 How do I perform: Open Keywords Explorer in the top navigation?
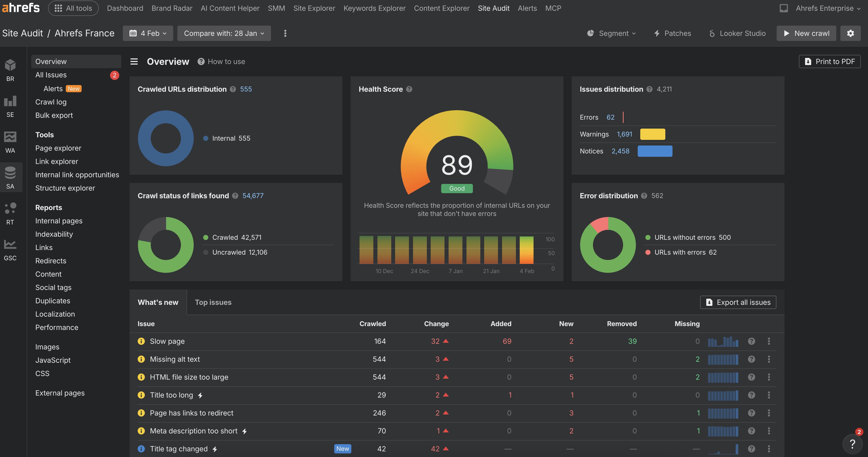tap(374, 8)
